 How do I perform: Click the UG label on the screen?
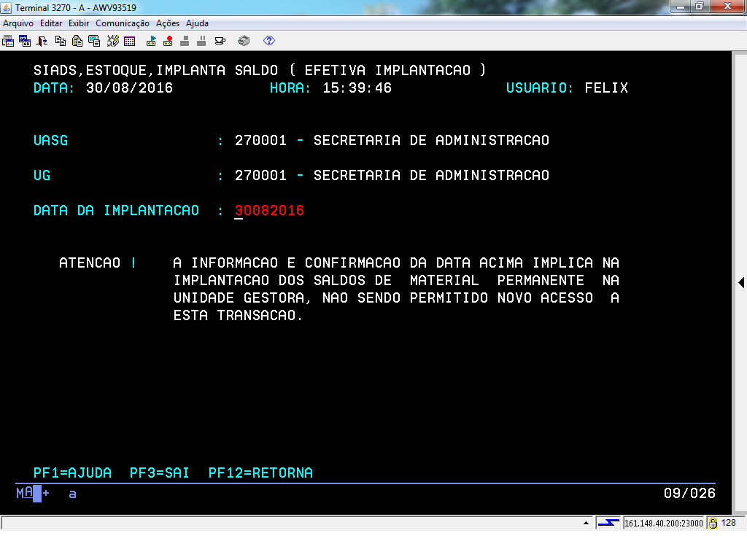(42, 175)
